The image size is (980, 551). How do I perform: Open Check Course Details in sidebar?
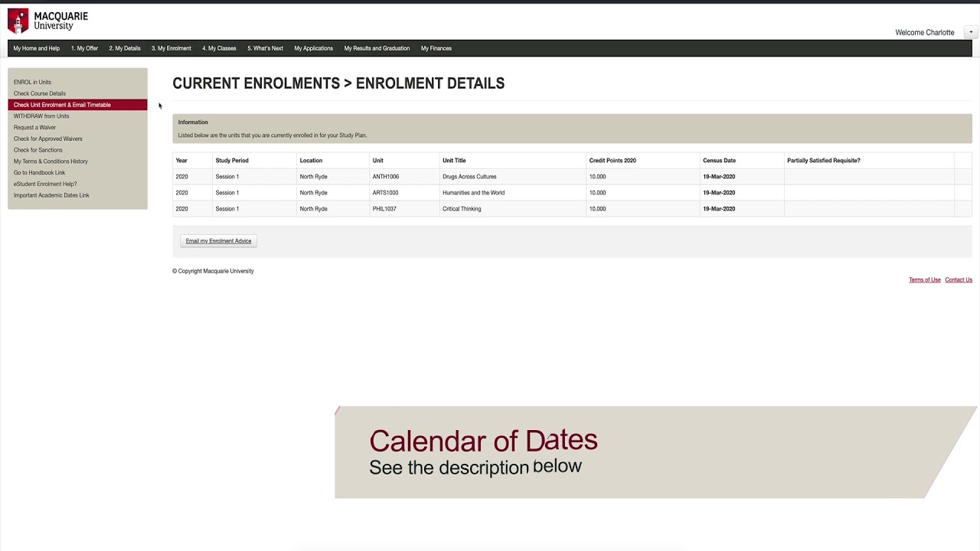click(x=39, y=93)
